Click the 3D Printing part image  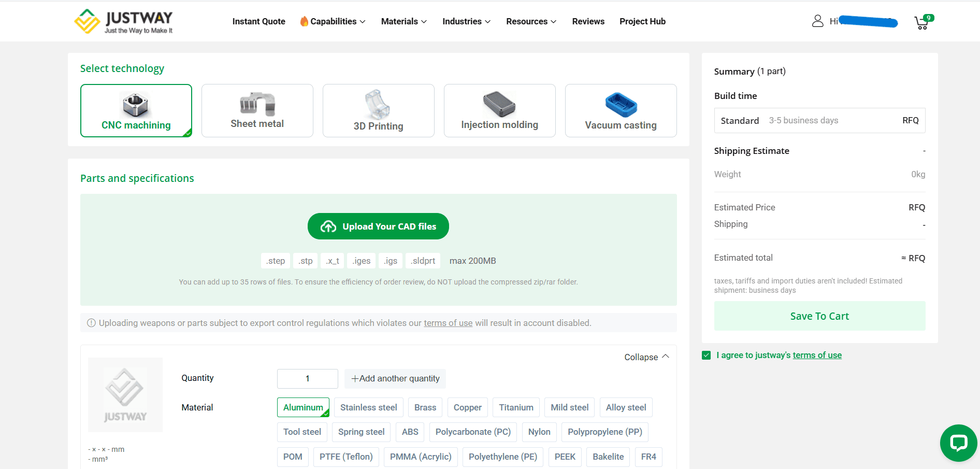(x=378, y=105)
